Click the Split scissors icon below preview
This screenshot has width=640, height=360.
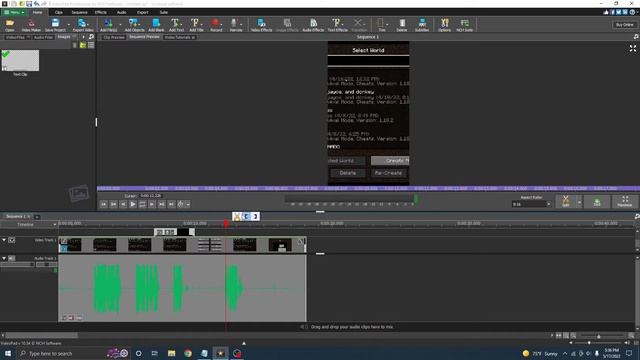pyautogui.click(x=565, y=201)
